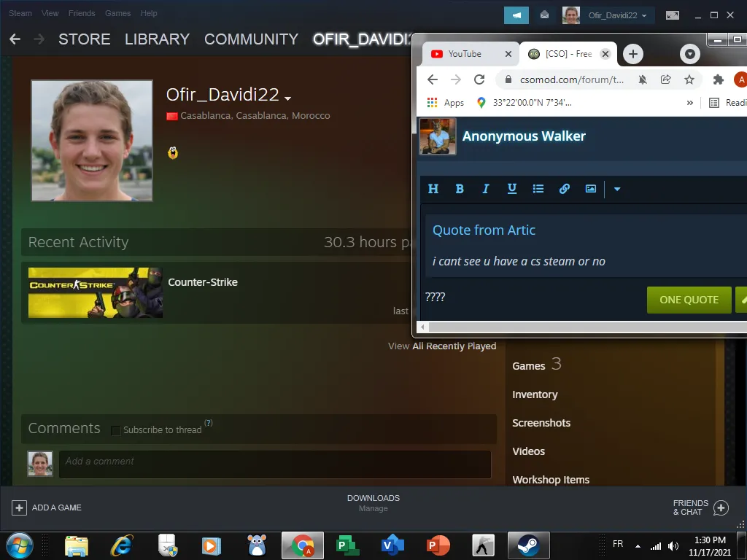Open Chrome tab search dropdown

pyautogui.click(x=690, y=54)
